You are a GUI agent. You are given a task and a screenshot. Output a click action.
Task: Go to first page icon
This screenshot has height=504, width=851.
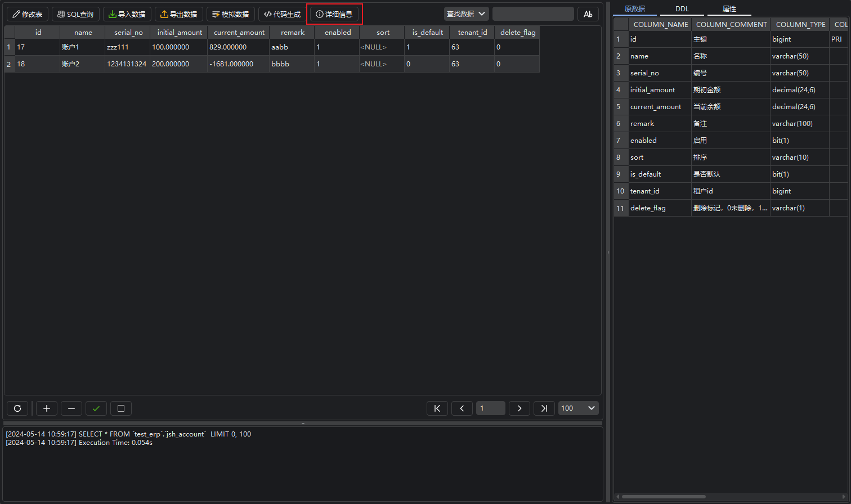pos(437,408)
